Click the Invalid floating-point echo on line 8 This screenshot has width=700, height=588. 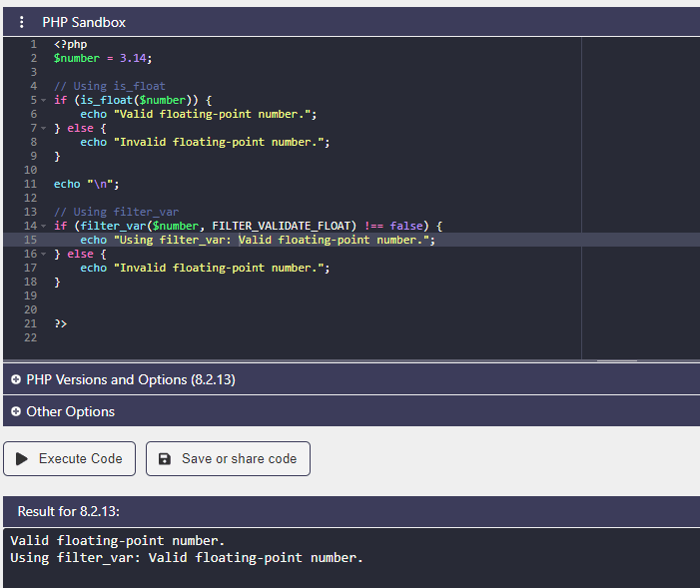(x=205, y=142)
